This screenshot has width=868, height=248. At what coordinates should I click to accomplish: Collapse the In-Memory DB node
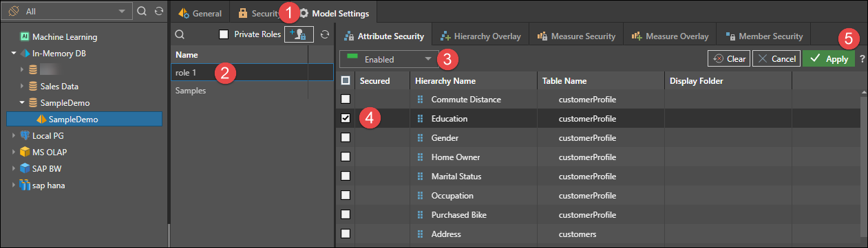(14, 54)
